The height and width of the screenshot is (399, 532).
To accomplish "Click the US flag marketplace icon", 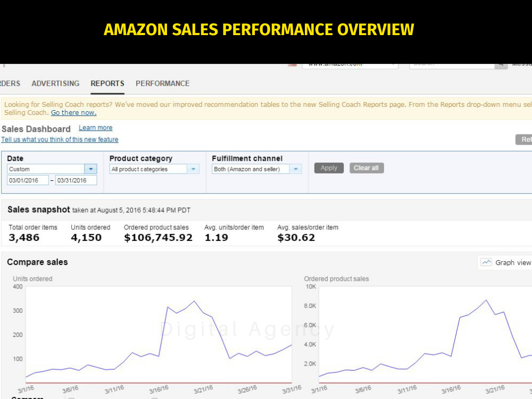I will click(x=292, y=65).
